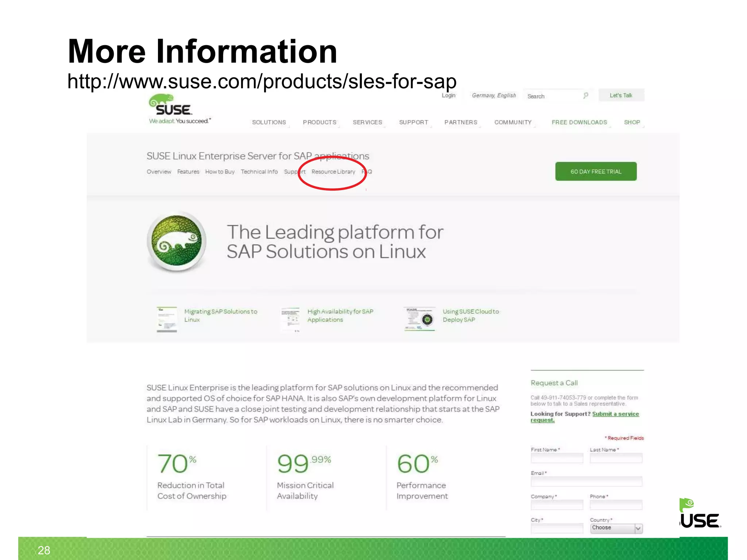Click the 70% Reduction in Total Cost statistic

click(x=192, y=477)
